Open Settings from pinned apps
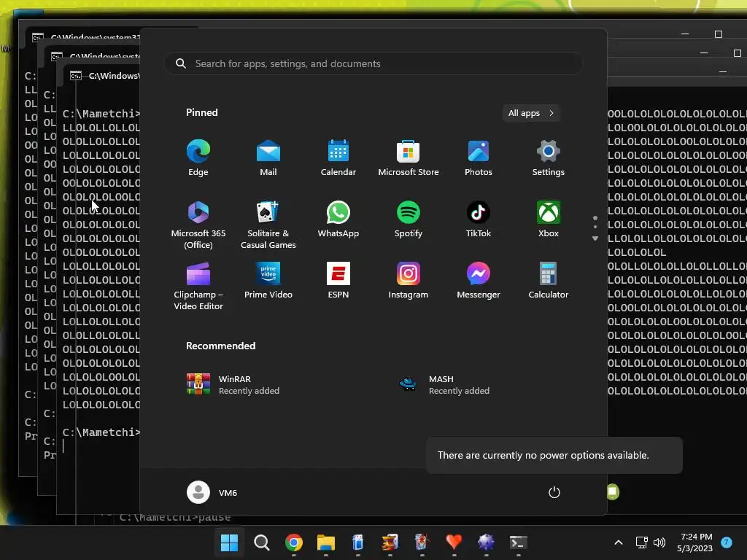The height and width of the screenshot is (560, 747). pyautogui.click(x=549, y=158)
